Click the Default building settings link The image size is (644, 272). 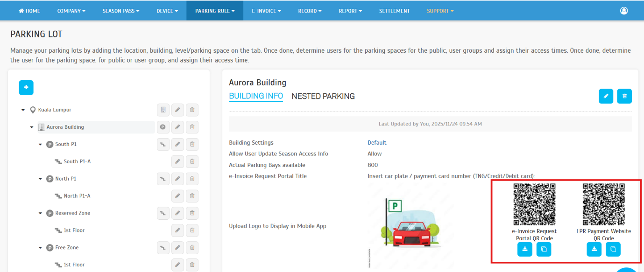pyautogui.click(x=377, y=143)
